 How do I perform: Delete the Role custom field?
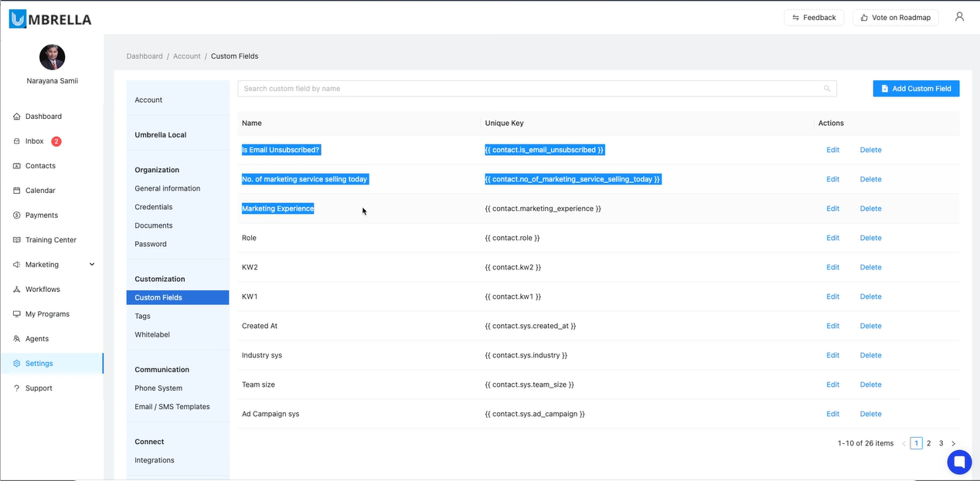point(870,238)
